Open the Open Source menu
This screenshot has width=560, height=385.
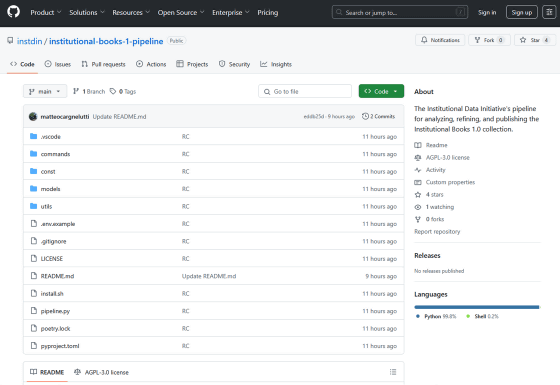point(181,12)
